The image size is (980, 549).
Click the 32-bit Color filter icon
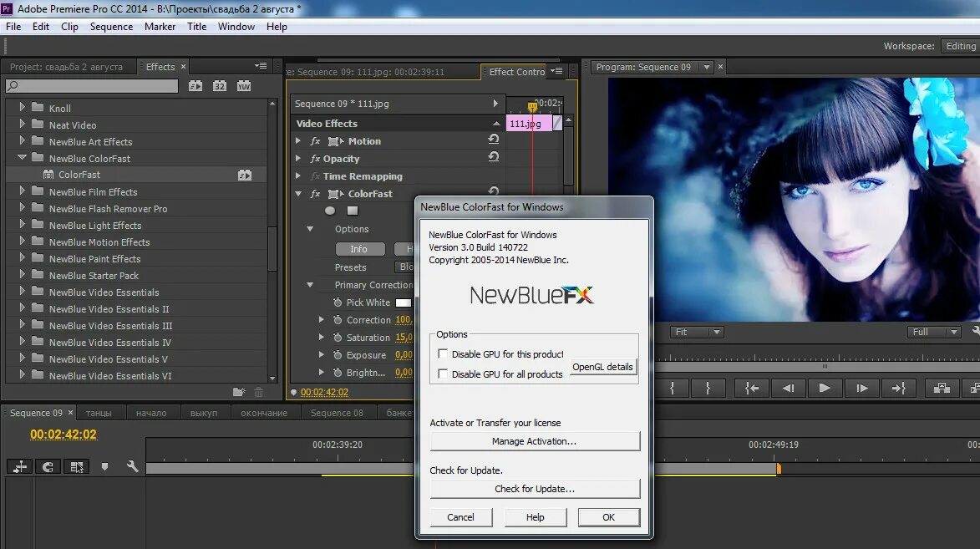220,86
